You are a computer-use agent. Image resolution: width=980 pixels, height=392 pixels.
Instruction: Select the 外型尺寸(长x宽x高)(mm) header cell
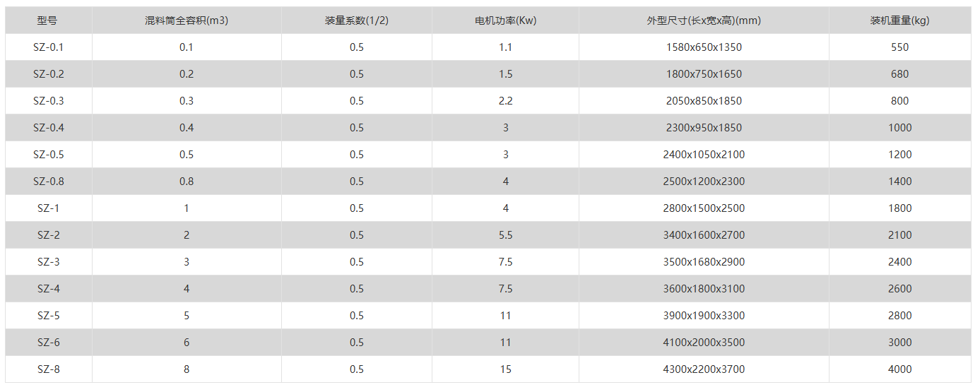pos(704,20)
